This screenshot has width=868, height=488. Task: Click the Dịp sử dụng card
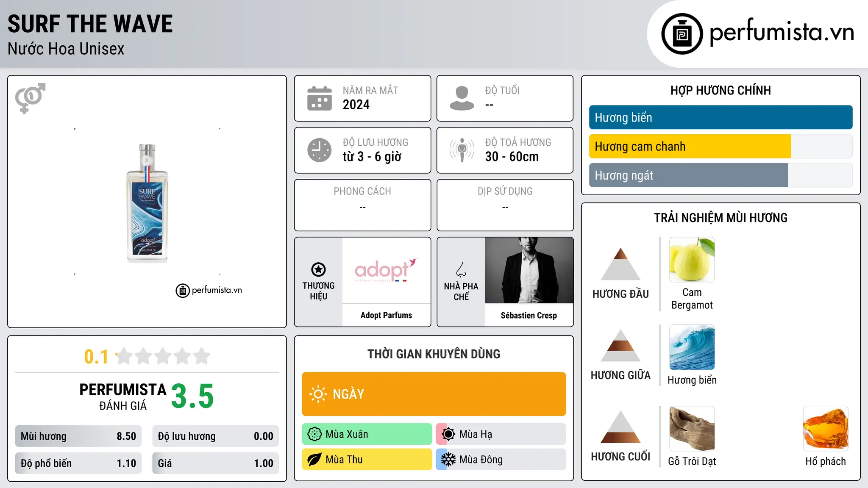click(505, 205)
